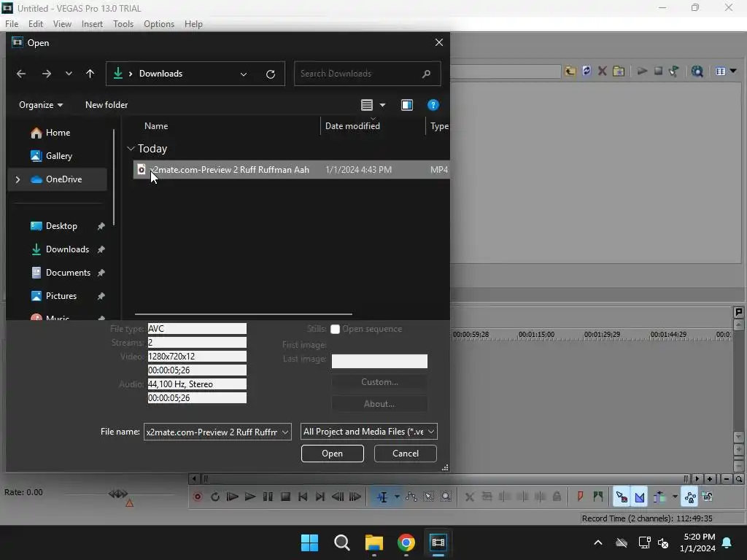
Task: Click the Cancel button in Open dialog
Action: [x=406, y=454]
